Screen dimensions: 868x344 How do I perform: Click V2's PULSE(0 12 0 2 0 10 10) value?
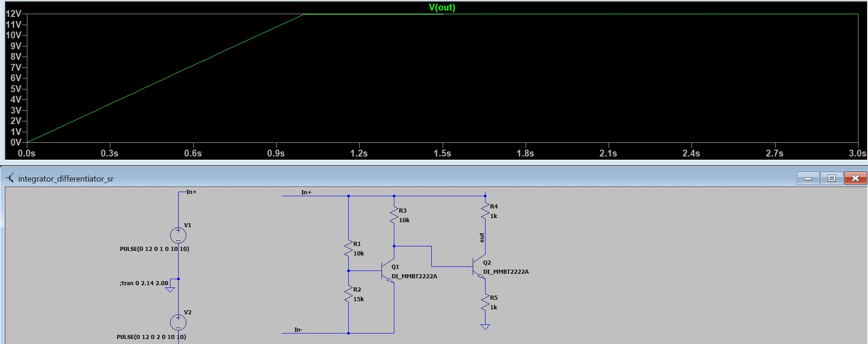click(x=151, y=337)
